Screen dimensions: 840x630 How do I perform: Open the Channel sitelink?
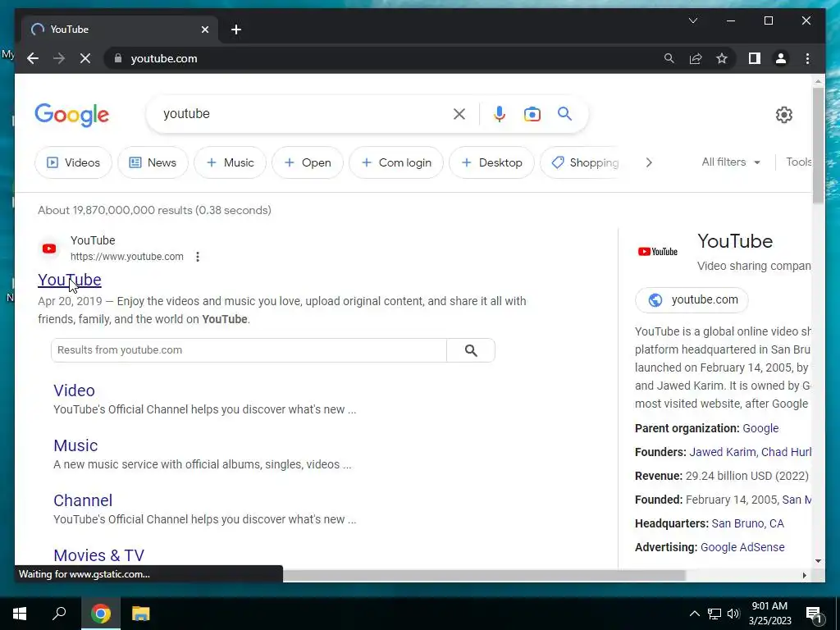coord(83,500)
